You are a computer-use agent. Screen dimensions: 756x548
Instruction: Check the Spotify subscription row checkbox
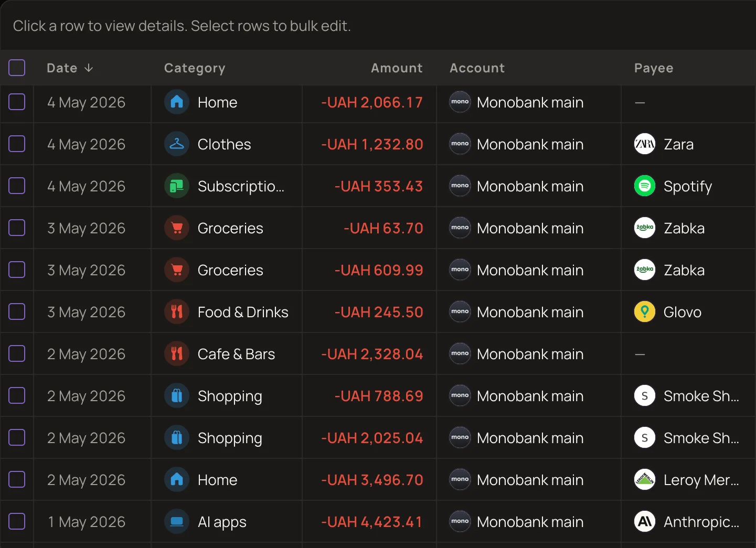pos(17,186)
